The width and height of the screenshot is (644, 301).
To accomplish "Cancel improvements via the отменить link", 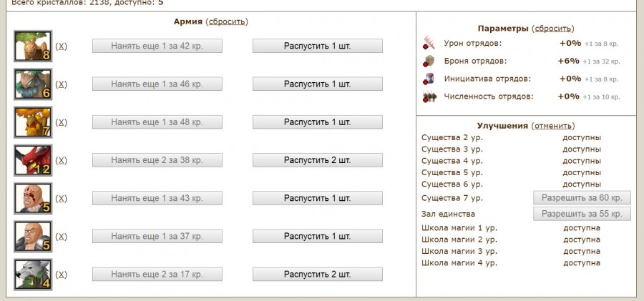I will point(553,126).
